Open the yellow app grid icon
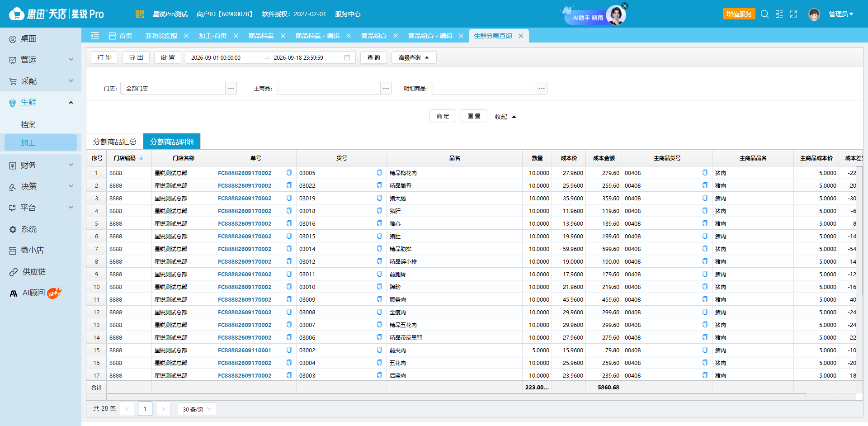Image resolution: width=868 pixels, height=426 pixels. point(140,14)
